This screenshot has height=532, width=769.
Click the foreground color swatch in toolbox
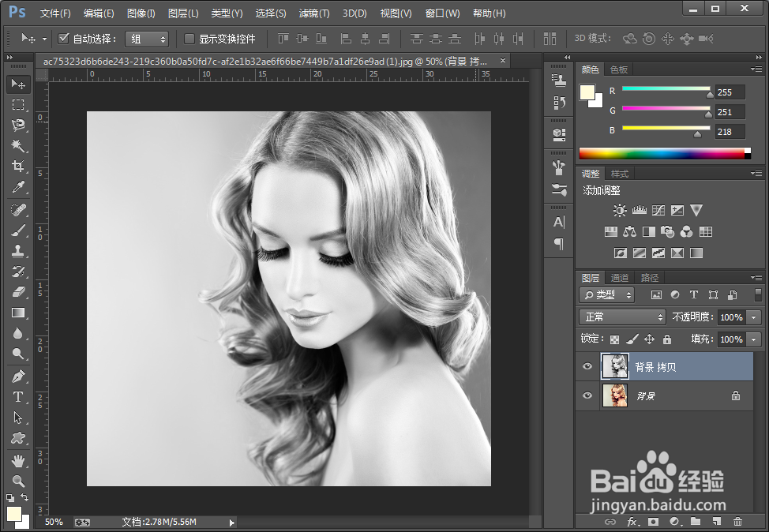[x=13, y=514]
